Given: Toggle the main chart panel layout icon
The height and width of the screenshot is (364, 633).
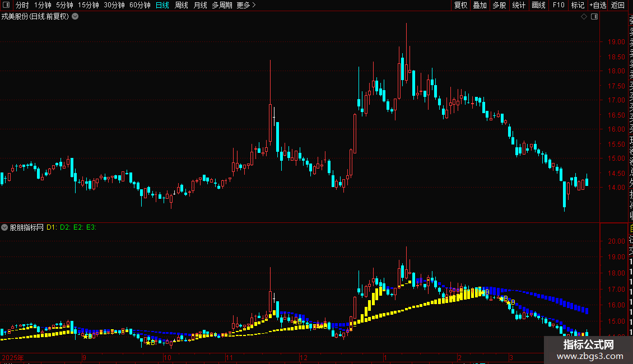Looking at the screenshot, I should 594,17.
